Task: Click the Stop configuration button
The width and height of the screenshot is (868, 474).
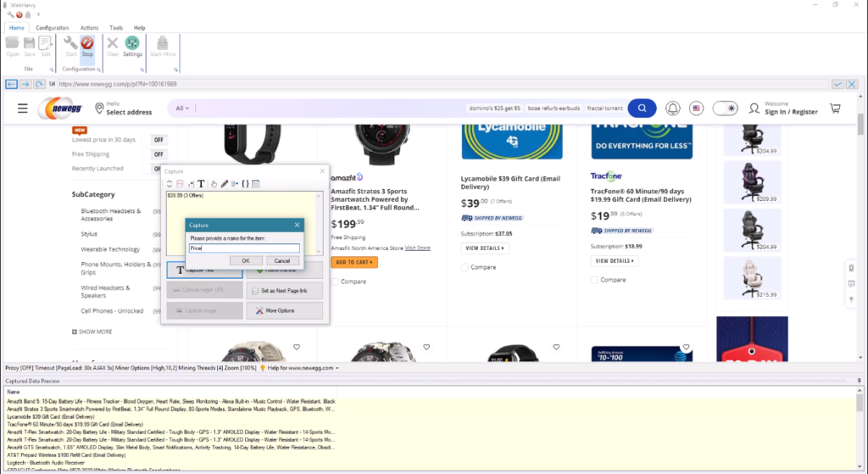Action: click(x=86, y=45)
